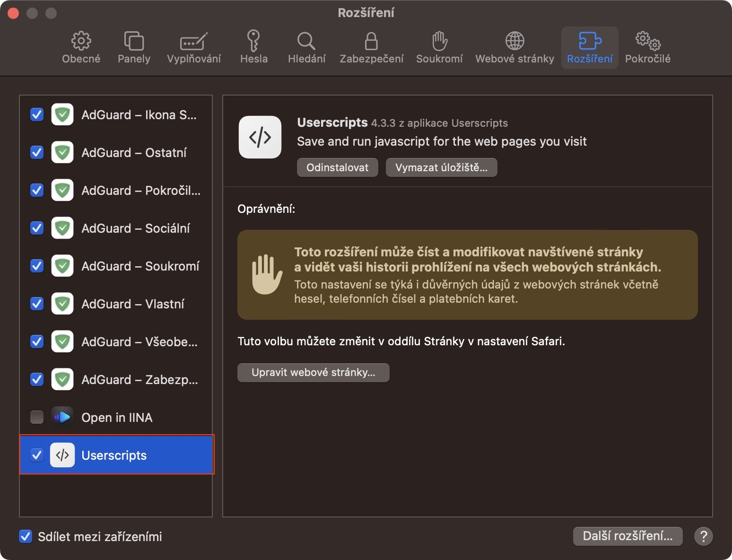Click the AdGuard – Pokročil... shield icon
This screenshot has width=732, height=560.
click(62, 190)
